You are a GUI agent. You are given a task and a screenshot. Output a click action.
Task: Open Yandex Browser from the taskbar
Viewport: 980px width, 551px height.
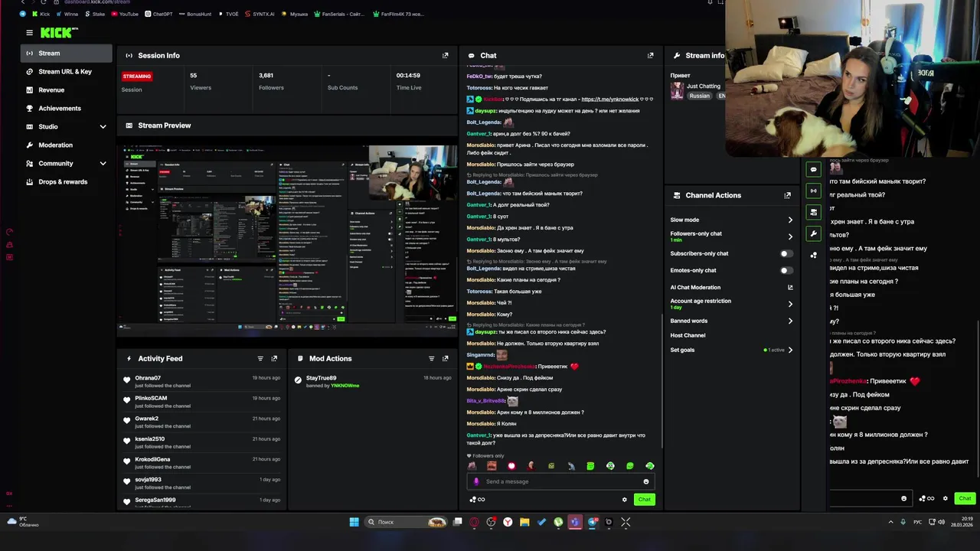tap(508, 522)
